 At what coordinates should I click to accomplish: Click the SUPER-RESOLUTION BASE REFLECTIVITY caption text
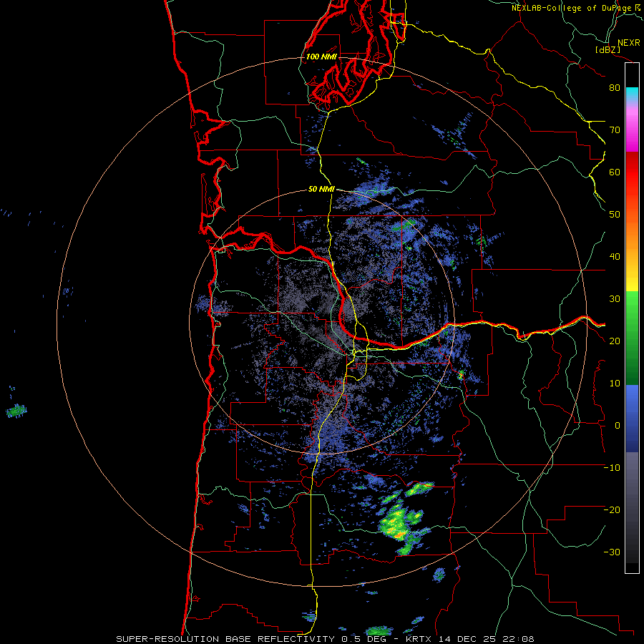(225, 639)
